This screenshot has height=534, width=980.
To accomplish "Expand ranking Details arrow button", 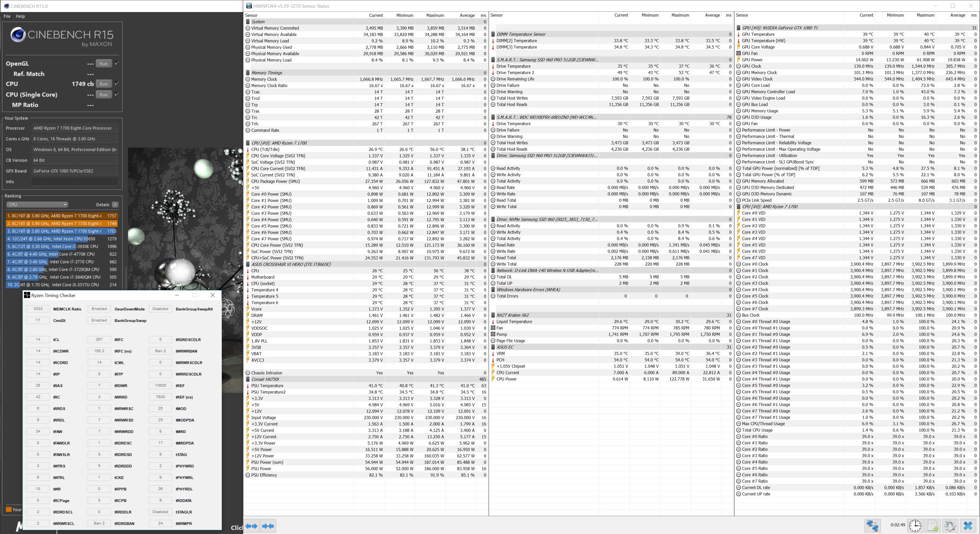I will point(115,204).
